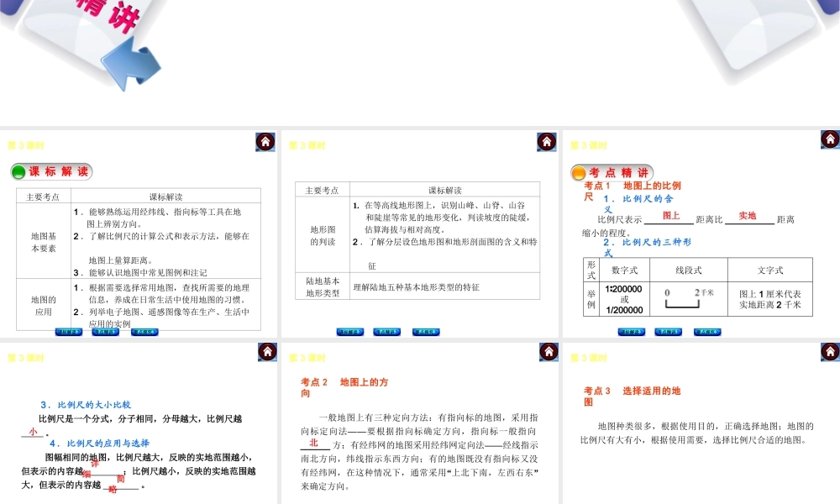Click the red answer 北 in the blank
The image size is (840, 504).
314,443
